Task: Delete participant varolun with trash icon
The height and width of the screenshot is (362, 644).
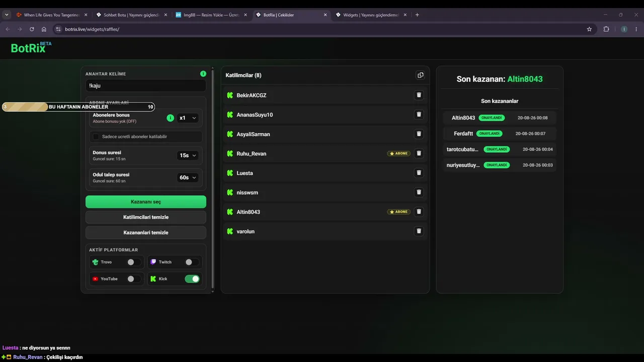Action: point(419,231)
